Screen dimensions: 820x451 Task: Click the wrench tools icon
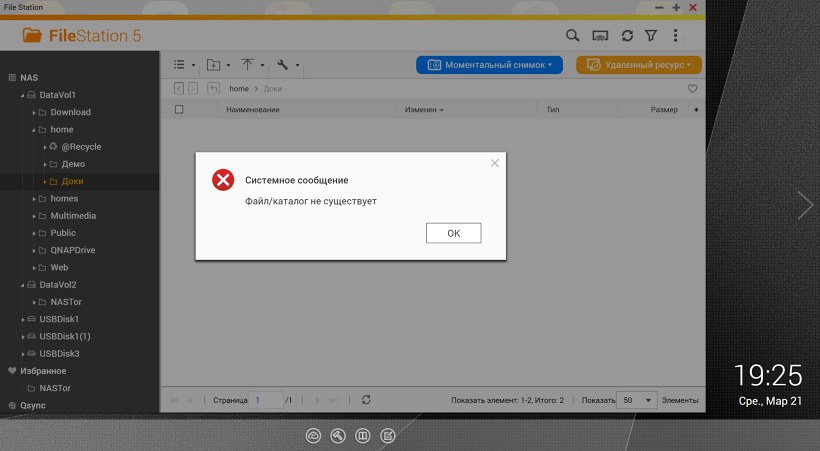[283, 65]
